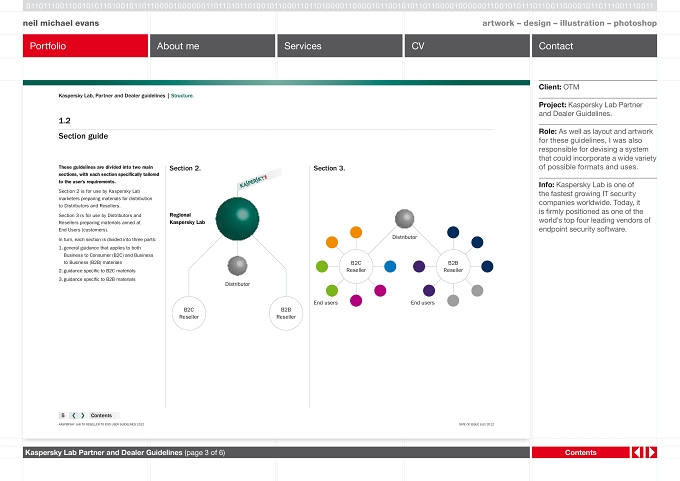This screenshot has width=680, height=481.
Task: Click the grey Distributor sphere in Section 3
Action: pyautogui.click(x=404, y=219)
